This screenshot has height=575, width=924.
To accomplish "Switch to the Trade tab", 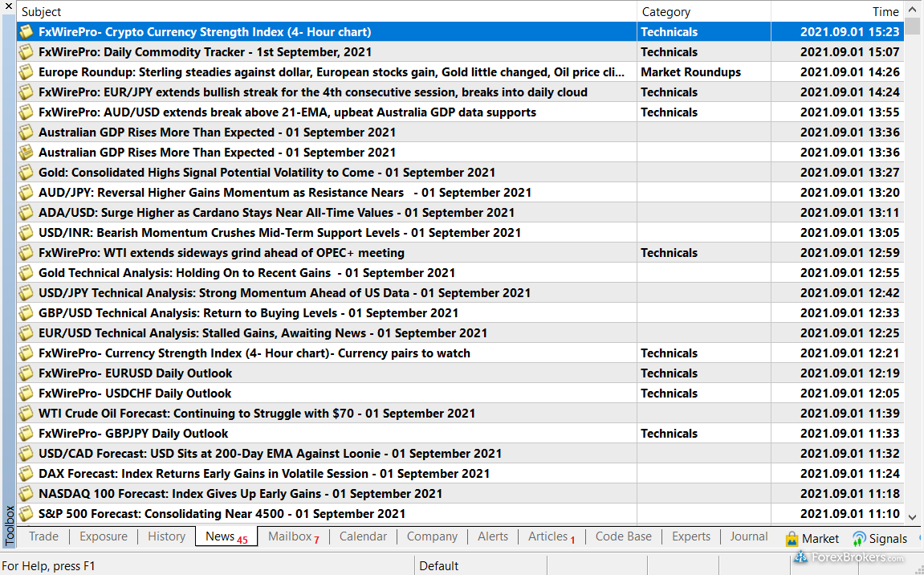I will (x=43, y=536).
